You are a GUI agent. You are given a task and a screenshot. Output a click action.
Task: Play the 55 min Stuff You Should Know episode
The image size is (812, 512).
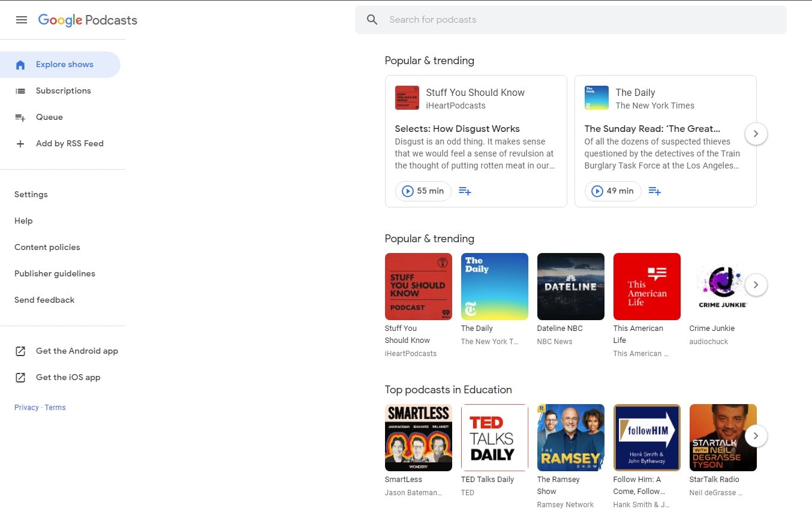click(423, 191)
